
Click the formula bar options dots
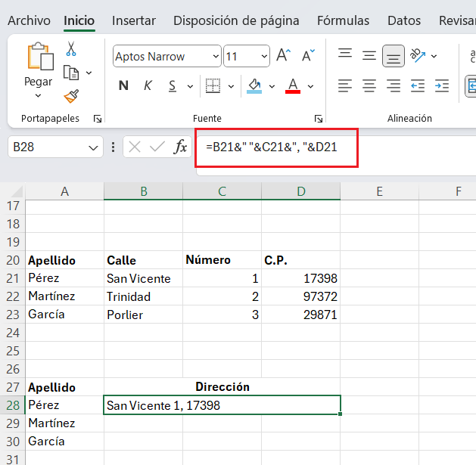[114, 147]
